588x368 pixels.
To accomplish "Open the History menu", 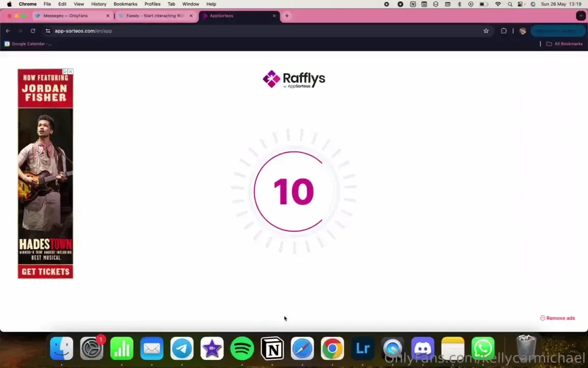I will click(99, 4).
